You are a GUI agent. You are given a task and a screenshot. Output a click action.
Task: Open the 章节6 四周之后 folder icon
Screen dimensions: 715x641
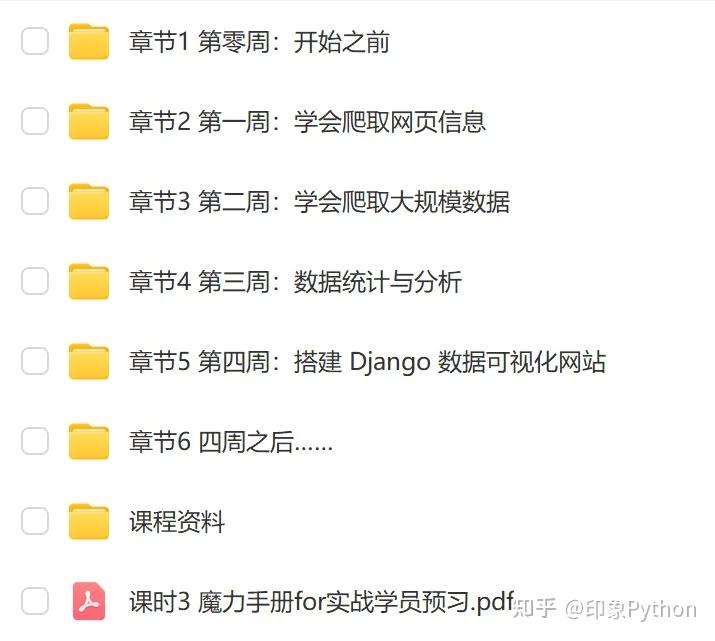pyautogui.click(x=89, y=441)
